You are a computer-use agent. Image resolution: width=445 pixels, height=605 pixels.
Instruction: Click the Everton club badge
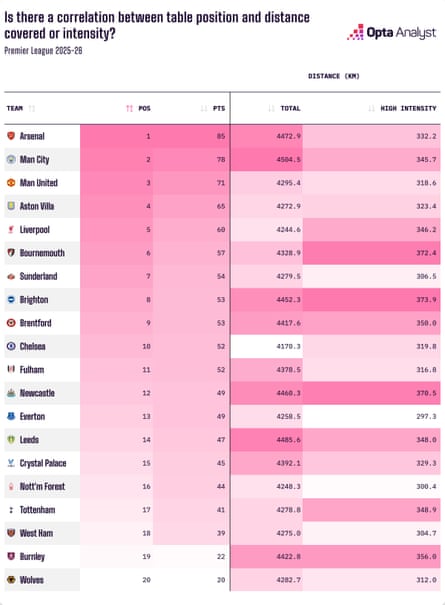[11, 416]
